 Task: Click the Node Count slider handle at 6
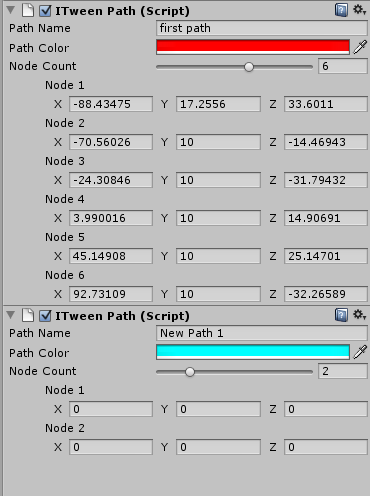(249, 67)
